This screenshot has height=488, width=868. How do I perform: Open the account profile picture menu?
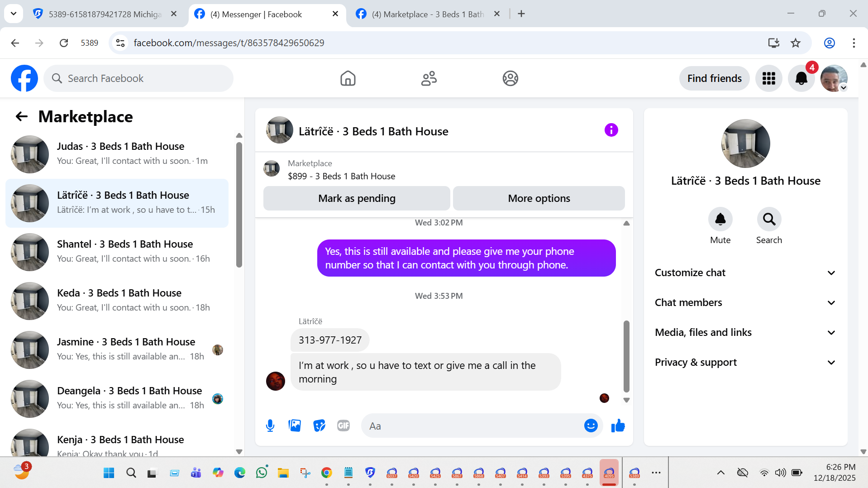click(834, 78)
